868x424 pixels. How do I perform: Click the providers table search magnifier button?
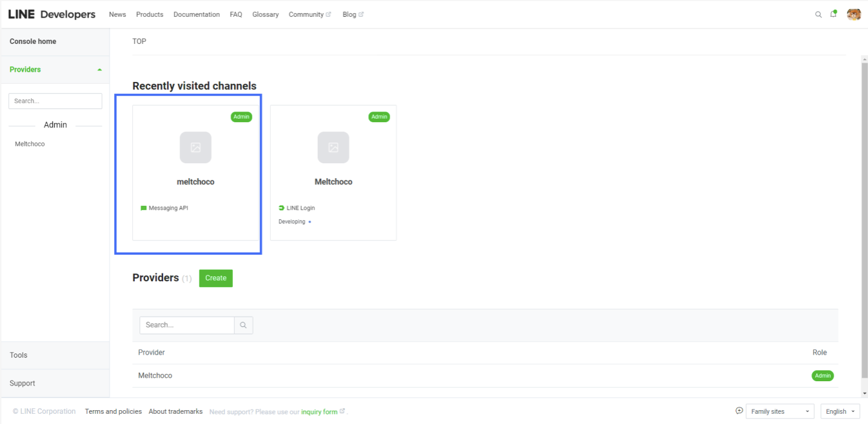tap(243, 325)
